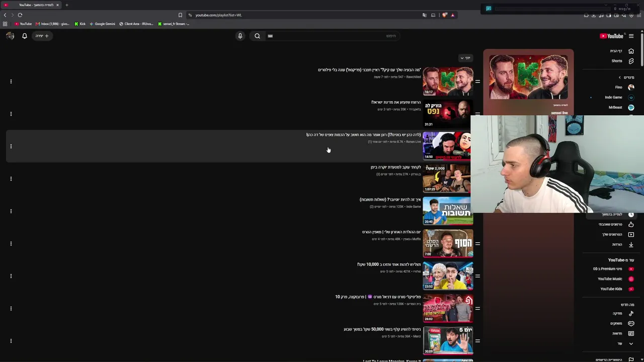The image size is (644, 362).
Task: Play the 31:31 video thumbnail
Action: 447,114
